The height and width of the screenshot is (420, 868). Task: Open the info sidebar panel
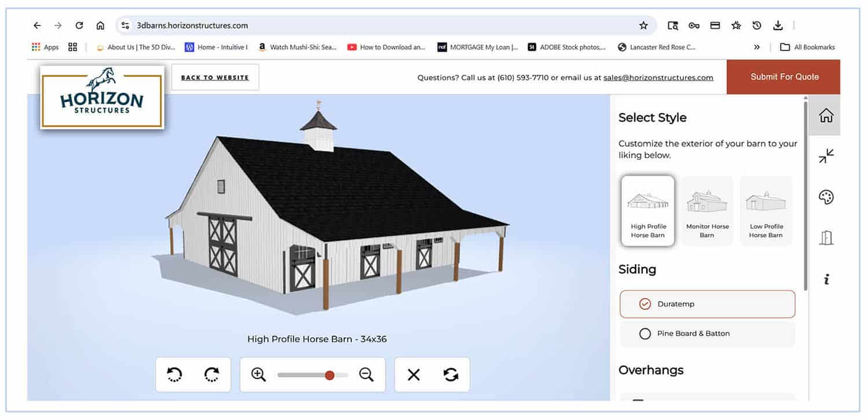coord(826,279)
